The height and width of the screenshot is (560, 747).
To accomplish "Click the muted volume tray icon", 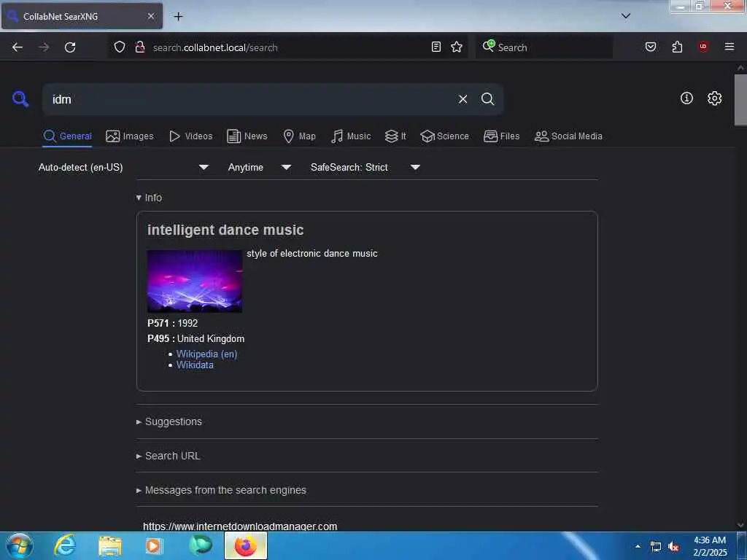I will pyautogui.click(x=673, y=547).
